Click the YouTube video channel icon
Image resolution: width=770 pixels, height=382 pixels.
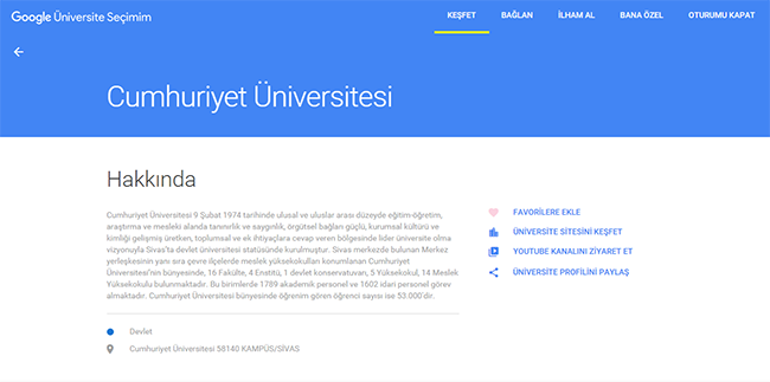tap(494, 252)
